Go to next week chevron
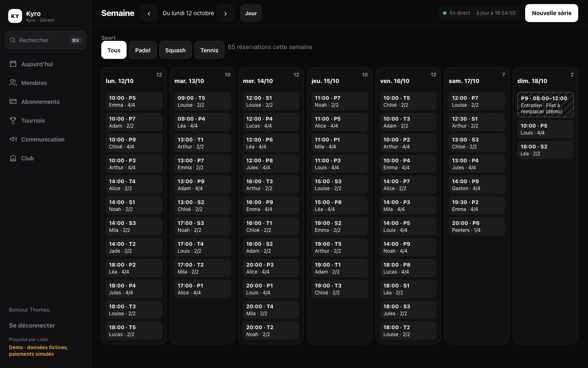The image size is (588, 368). [225, 13]
